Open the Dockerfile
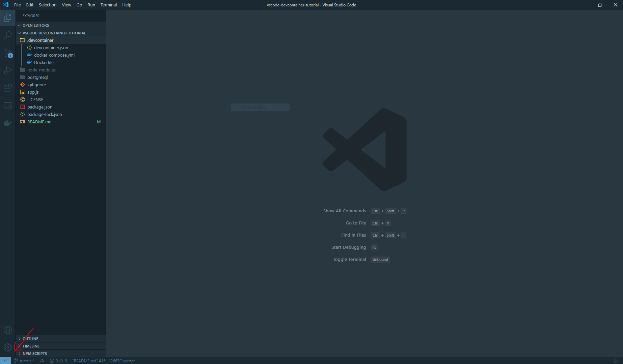The width and height of the screenshot is (623, 364). click(61, 62)
